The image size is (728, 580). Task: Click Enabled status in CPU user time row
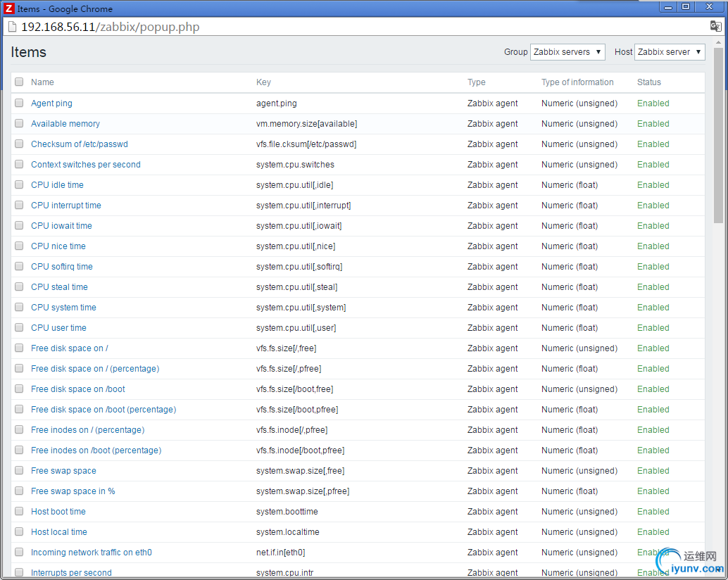(x=653, y=327)
